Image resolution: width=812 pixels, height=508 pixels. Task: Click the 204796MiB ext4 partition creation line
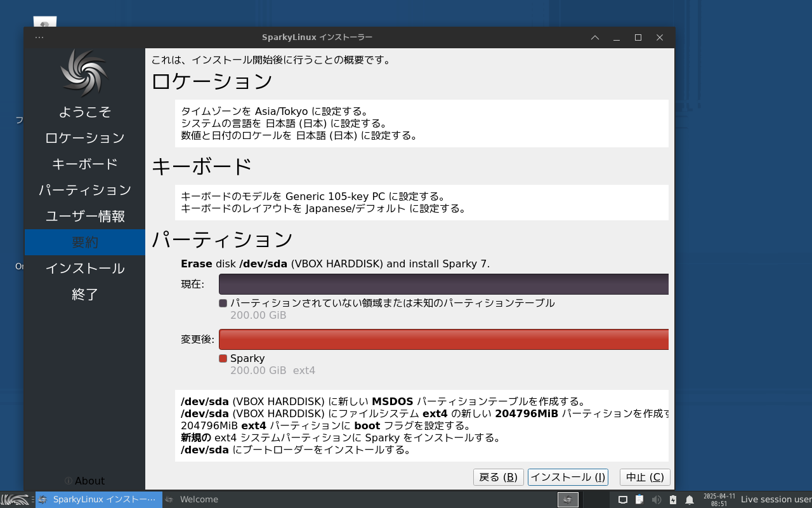coord(424,413)
